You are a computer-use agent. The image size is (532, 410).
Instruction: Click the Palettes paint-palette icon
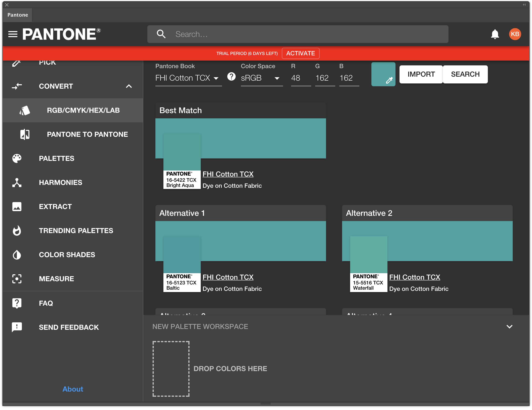pos(17,158)
